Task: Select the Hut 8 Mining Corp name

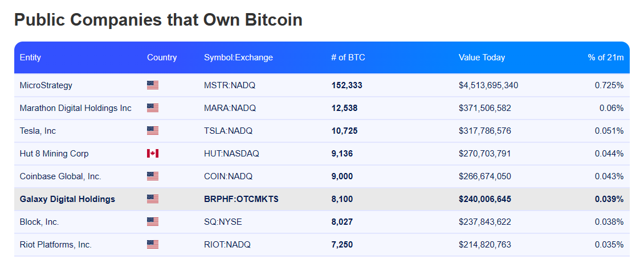Action: tap(54, 154)
